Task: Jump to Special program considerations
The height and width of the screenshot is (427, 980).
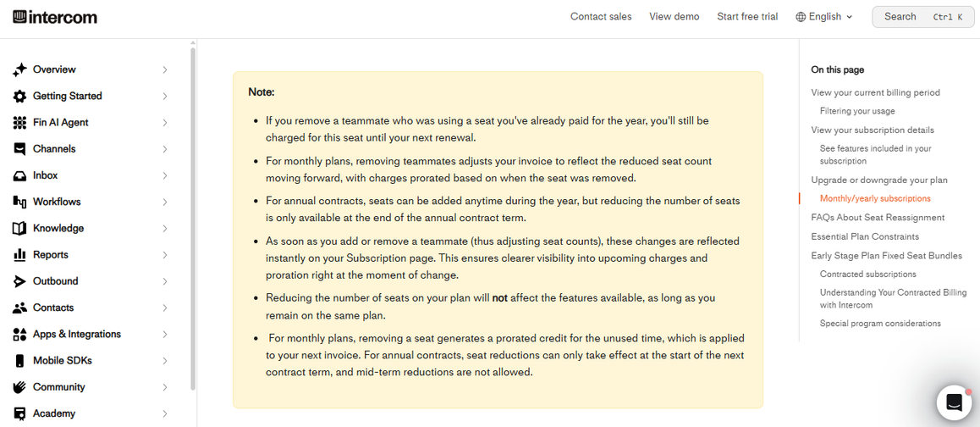Action: point(880,324)
